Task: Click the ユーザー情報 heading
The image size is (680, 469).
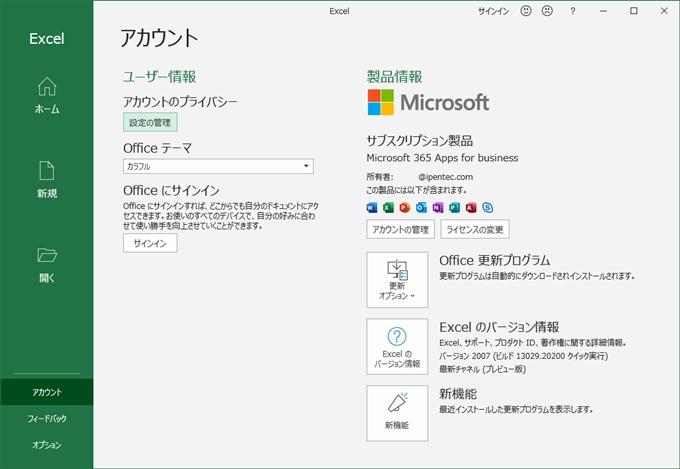Action: click(x=159, y=76)
